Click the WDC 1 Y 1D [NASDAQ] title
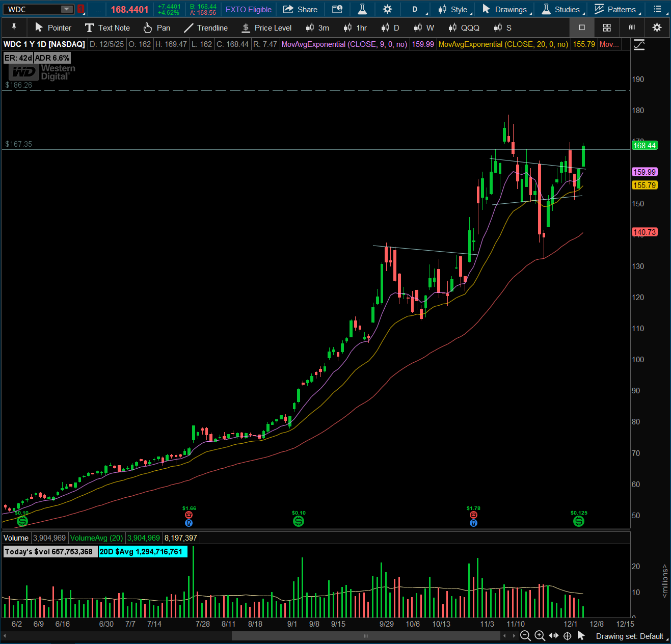 tap(44, 44)
